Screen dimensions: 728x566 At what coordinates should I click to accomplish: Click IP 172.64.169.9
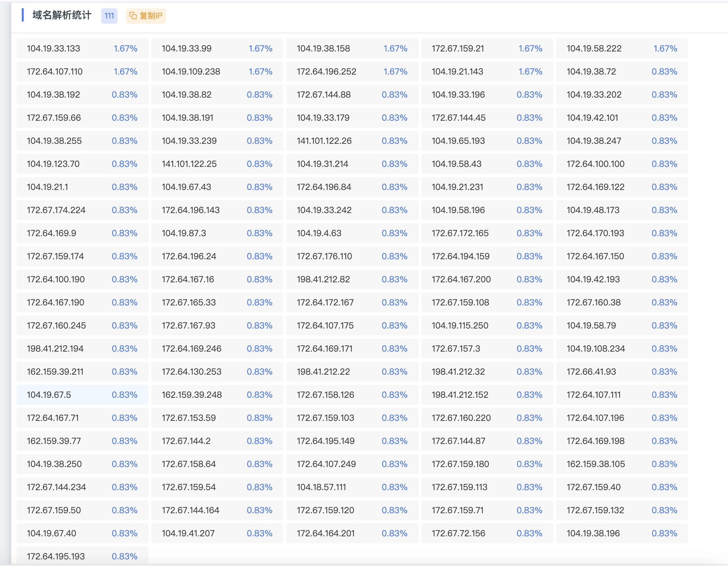pos(82,233)
